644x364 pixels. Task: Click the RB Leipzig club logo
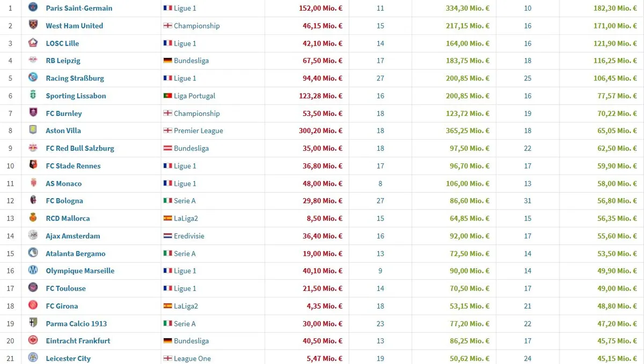click(x=33, y=60)
